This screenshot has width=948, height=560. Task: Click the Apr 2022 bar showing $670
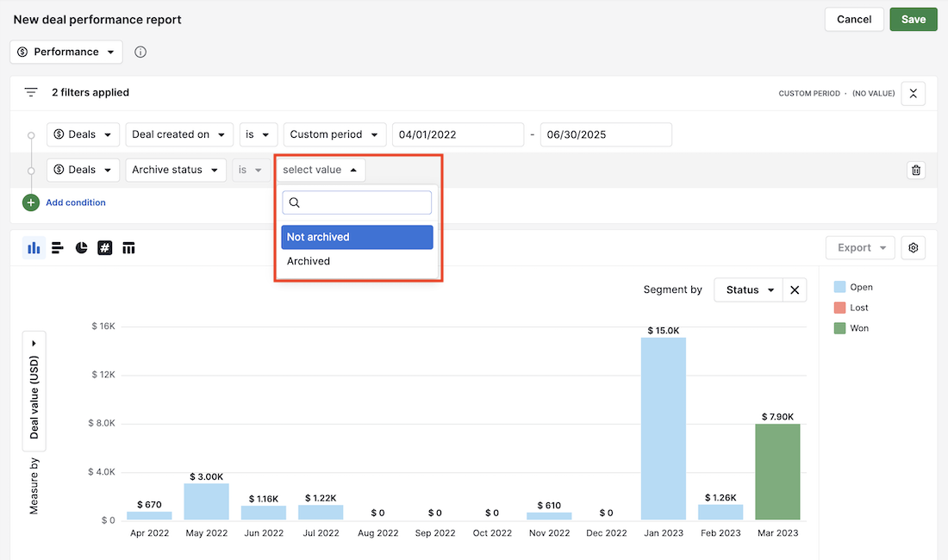pos(149,515)
